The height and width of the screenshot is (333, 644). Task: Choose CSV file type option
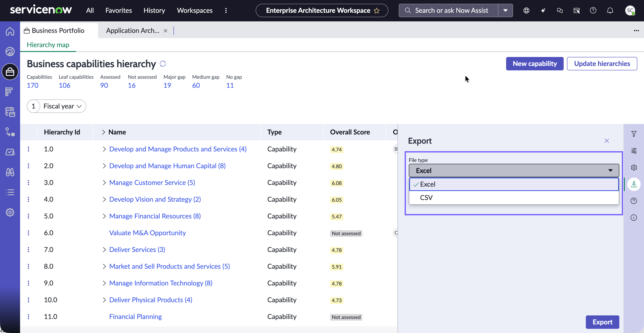pyautogui.click(x=514, y=198)
